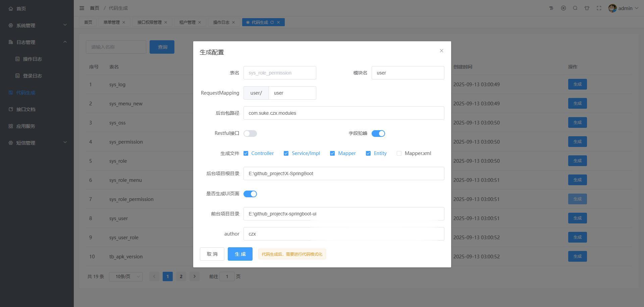Open the font size setting icon

coord(551,8)
